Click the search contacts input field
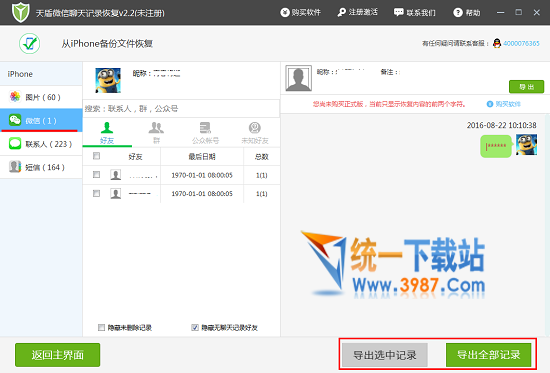This screenshot has width=550, height=373. pos(181,108)
